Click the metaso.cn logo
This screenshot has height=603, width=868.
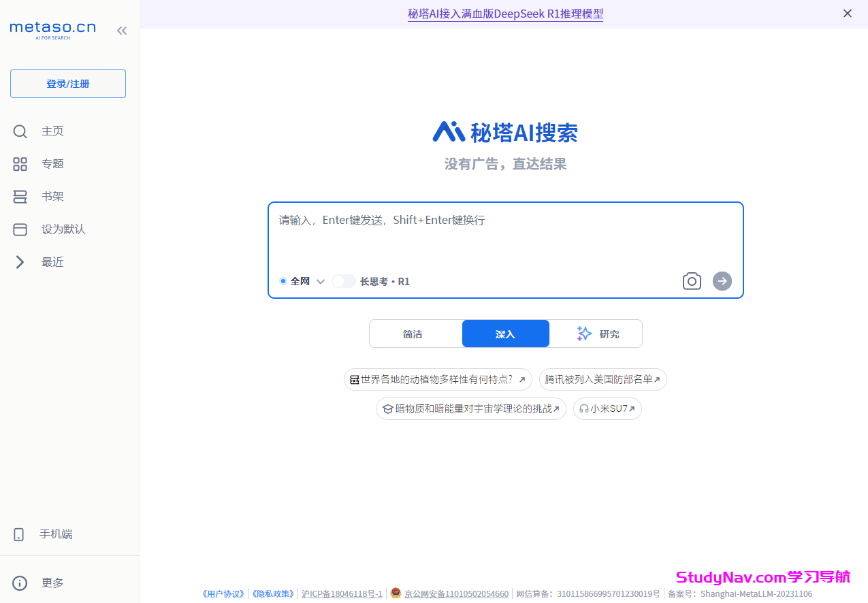52,30
